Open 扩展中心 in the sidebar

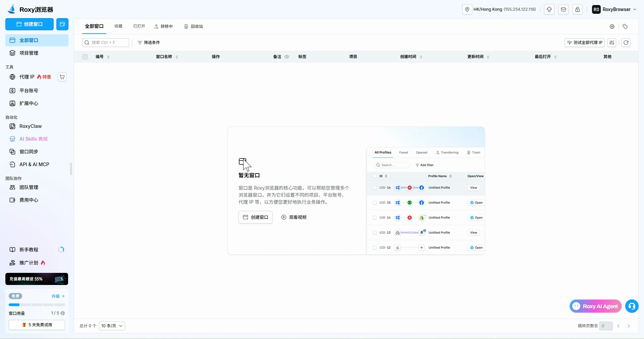pyautogui.click(x=37, y=103)
